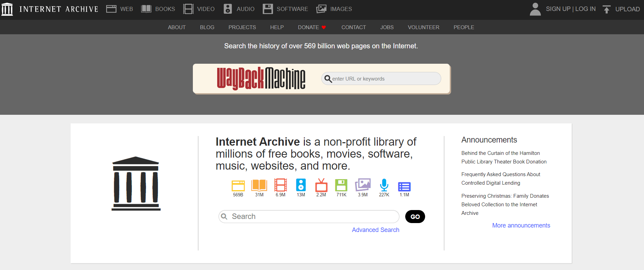This screenshot has width=644, height=270.
Task: Click the user avatar icon
Action: click(x=535, y=9)
